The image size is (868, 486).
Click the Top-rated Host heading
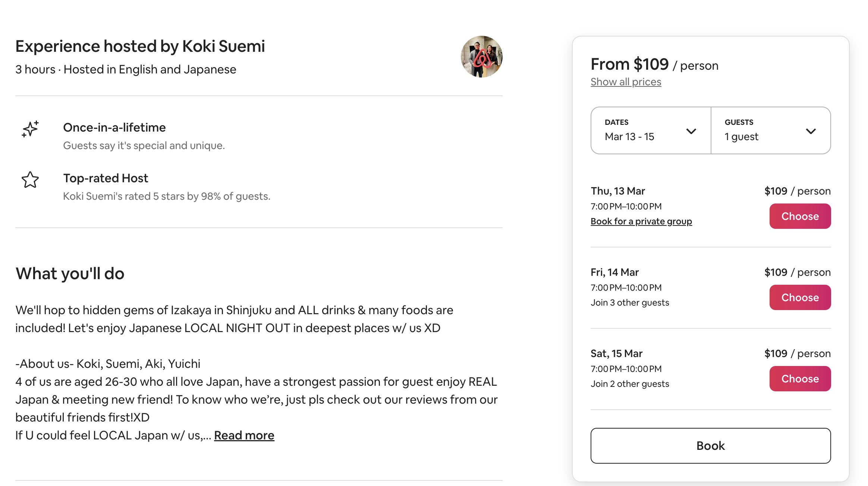click(106, 178)
